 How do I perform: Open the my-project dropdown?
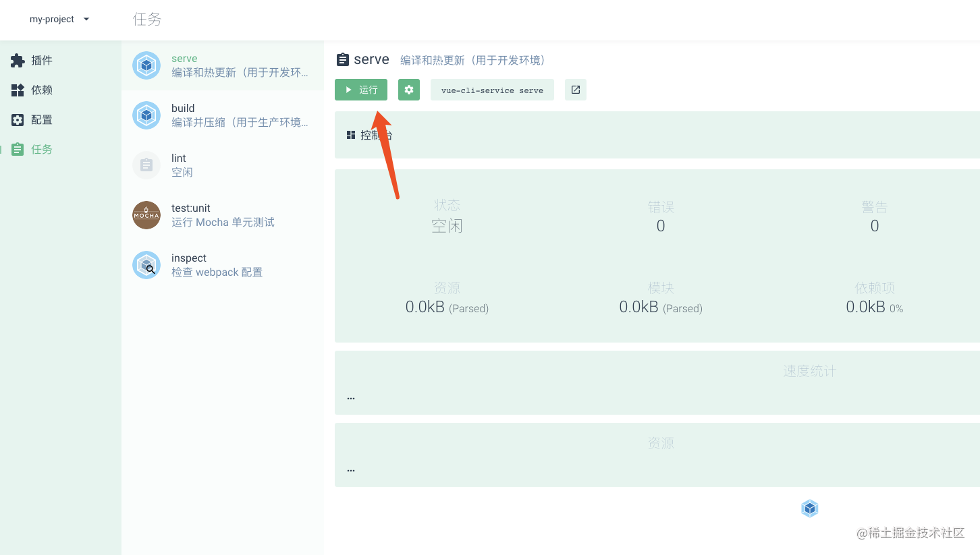59,20
